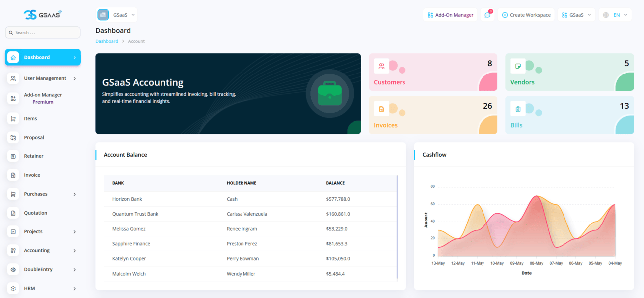Viewport: 644px width, 298px height.
Task: Open the EN language dropdown
Action: pos(615,15)
